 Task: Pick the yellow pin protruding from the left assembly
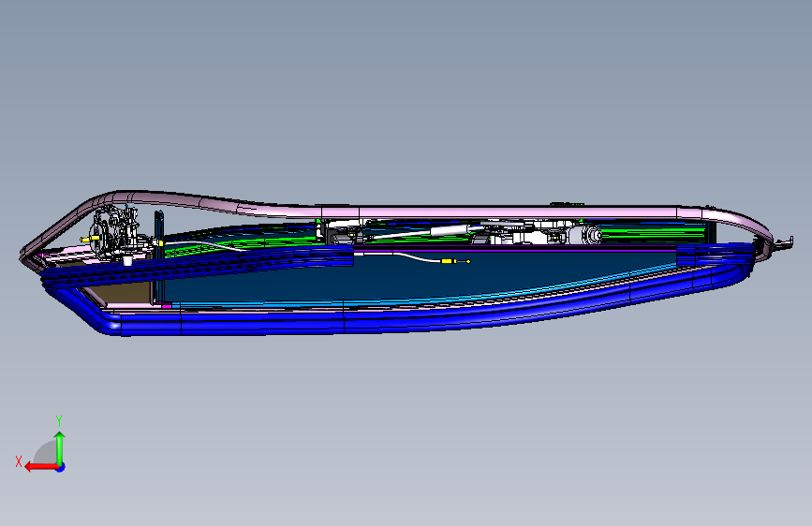[x=89, y=239]
